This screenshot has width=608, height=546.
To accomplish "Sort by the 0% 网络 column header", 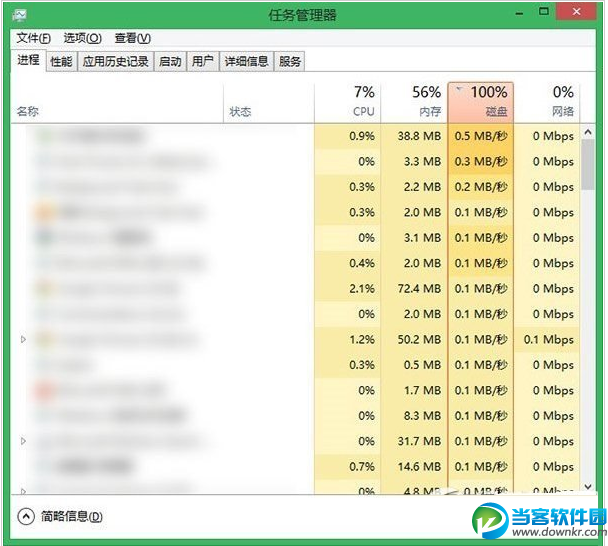I will pos(547,103).
